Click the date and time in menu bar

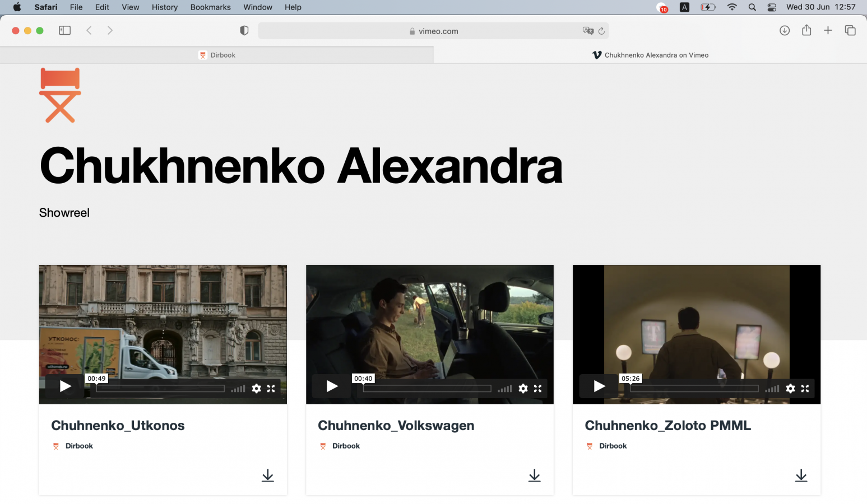[x=821, y=7]
